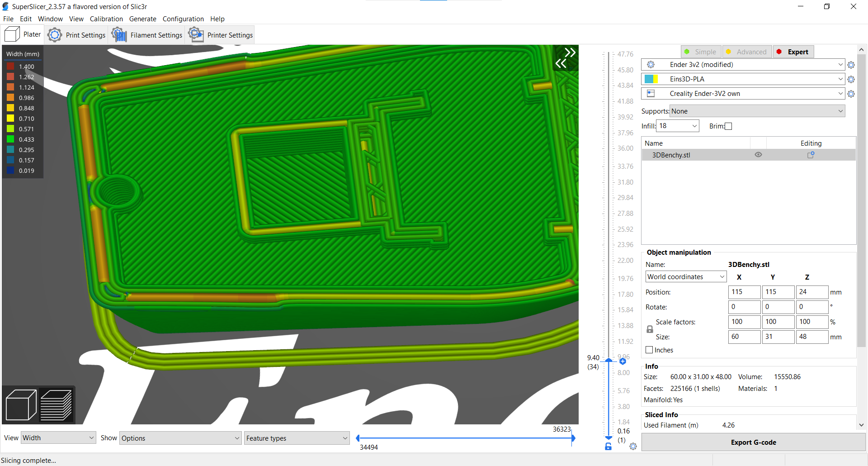Click the right panel scrollbar up arrow
The image size is (868, 466).
(862, 50)
